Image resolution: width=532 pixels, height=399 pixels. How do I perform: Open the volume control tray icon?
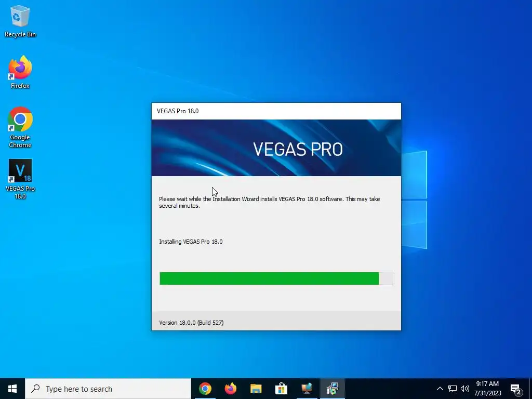click(x=465, y=389)
